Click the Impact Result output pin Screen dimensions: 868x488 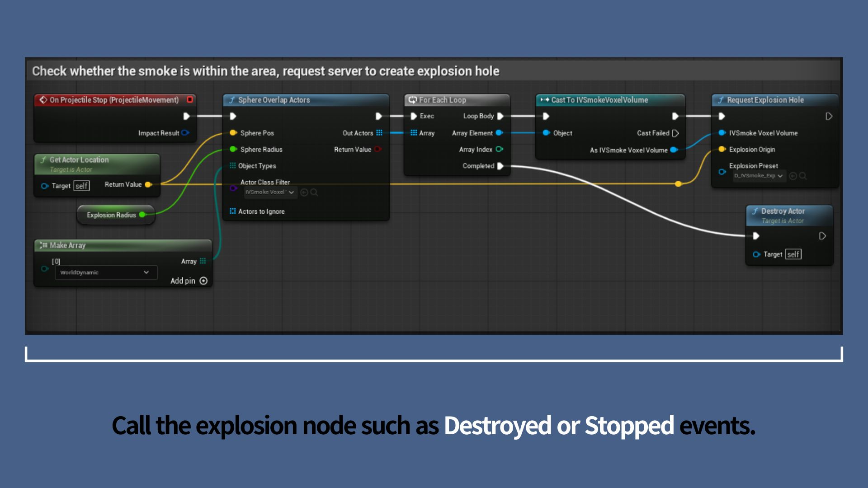pos(185,133)
